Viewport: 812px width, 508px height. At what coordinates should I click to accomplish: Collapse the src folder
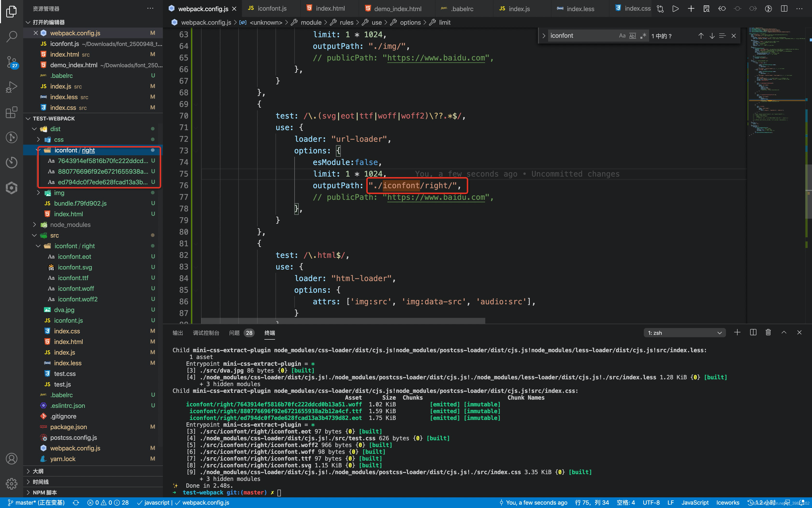[x=34, y=236]
